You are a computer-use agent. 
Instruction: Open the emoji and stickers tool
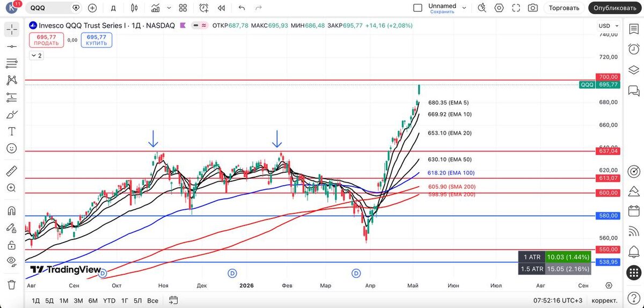[12, 148]
